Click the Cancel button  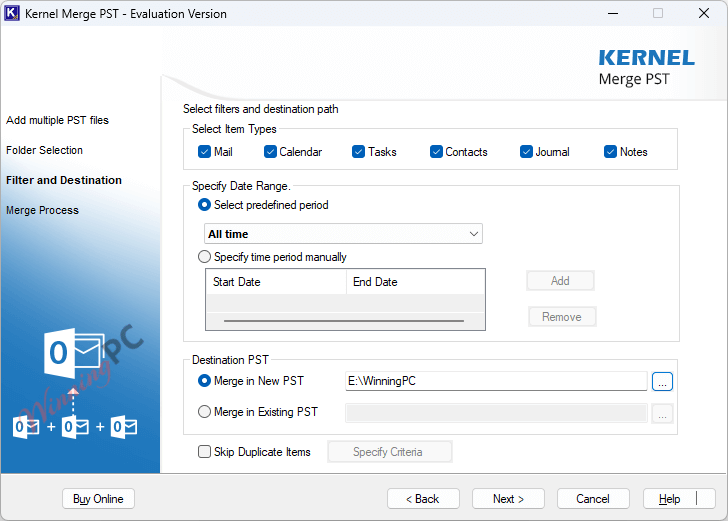tap(593, 499)
